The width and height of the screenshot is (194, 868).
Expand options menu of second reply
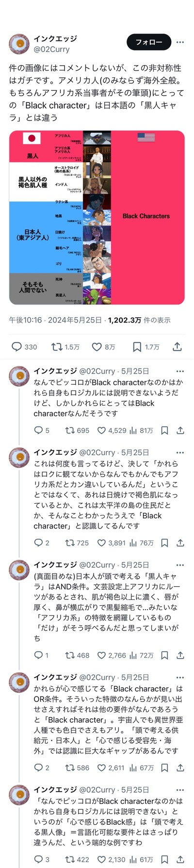pos(180,452)
